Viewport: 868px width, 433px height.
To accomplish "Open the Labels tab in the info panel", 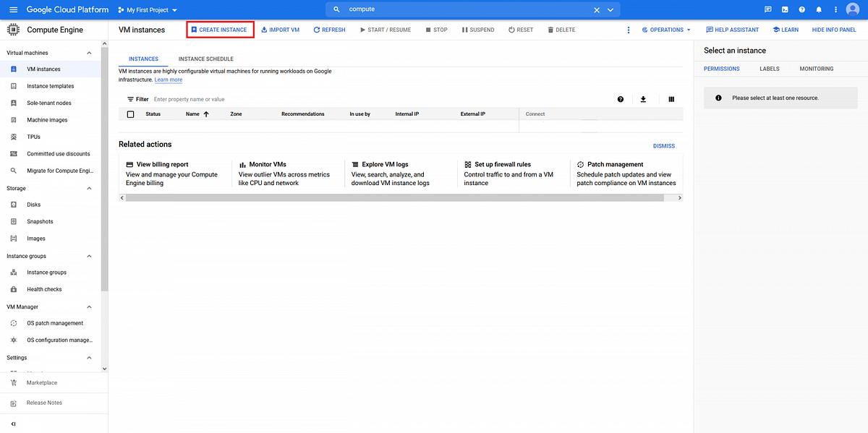I will click(x=769, y=68).
